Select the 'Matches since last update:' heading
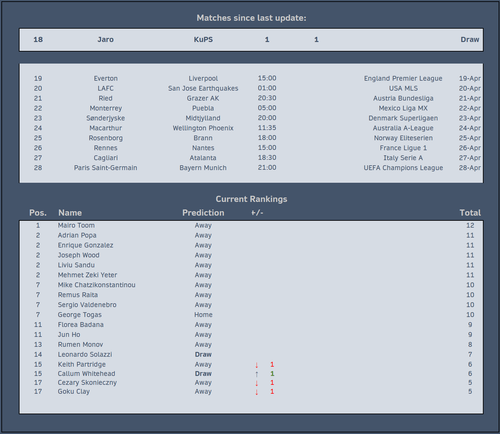The width and height of the screenshot is (500, 434). point(251,18)
